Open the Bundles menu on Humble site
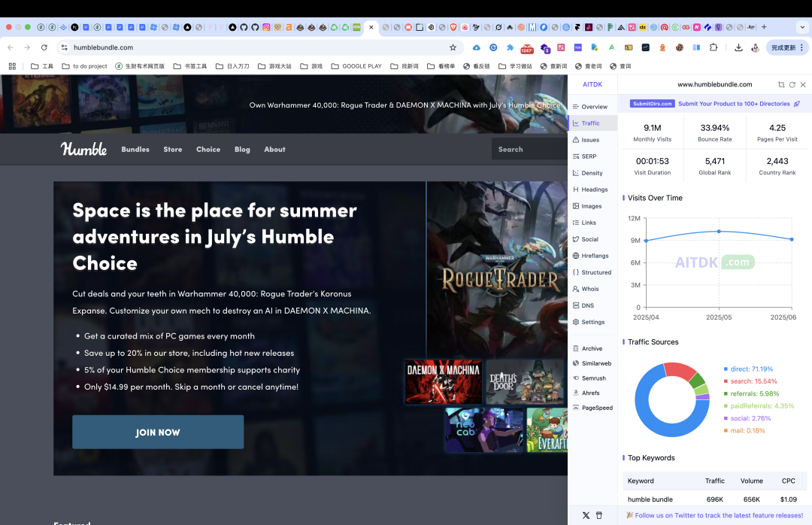The image size is (812, 525). click(135, 149)
